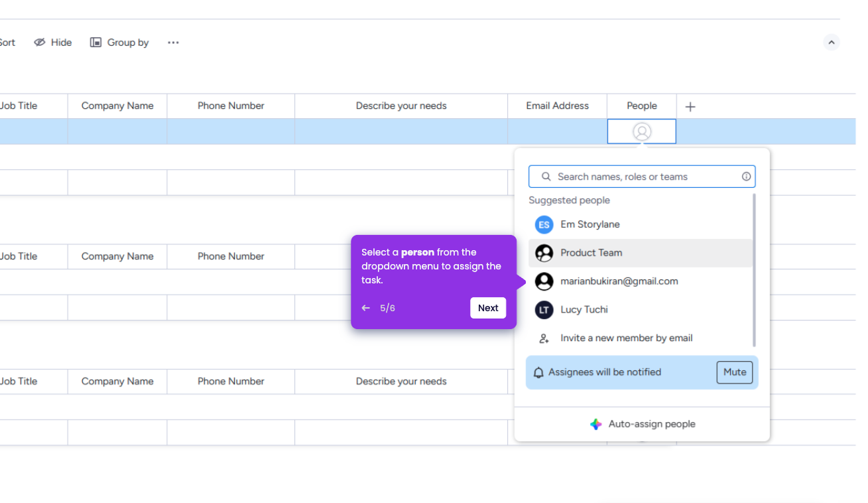Go back with the tooltip left arrow
The width and height of the screenshot is (868, 503).
coord(366,308)
